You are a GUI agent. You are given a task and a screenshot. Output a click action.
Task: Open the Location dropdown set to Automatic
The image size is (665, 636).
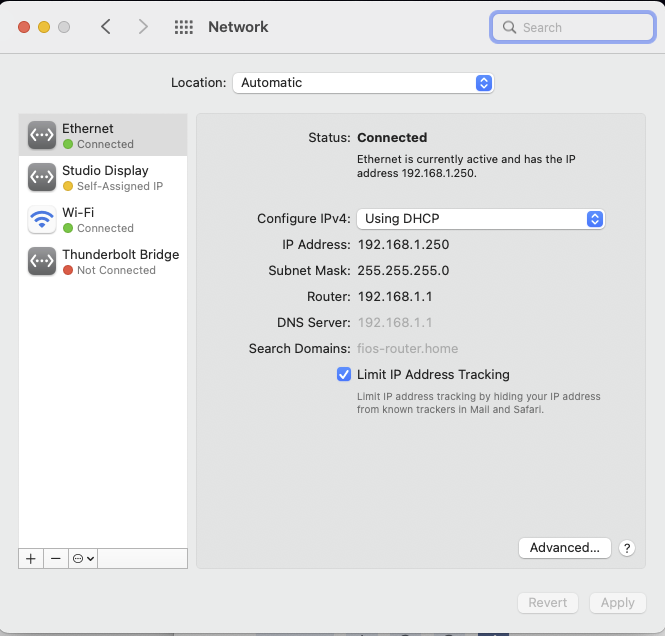click(363, 83)
